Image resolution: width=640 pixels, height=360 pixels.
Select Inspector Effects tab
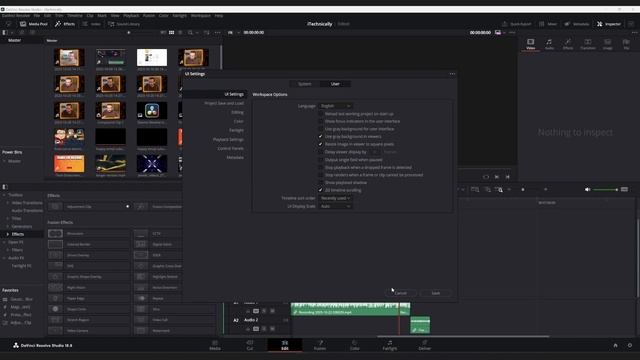click(568, 44)
